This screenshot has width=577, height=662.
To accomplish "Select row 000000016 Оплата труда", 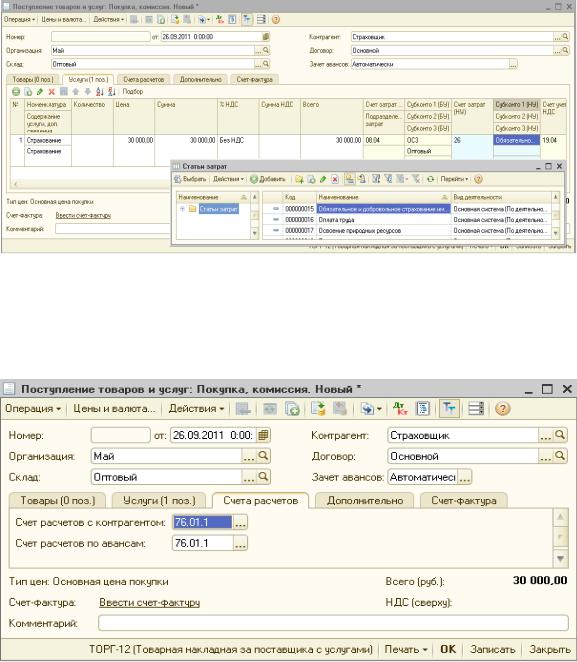I will coord(405,220).
